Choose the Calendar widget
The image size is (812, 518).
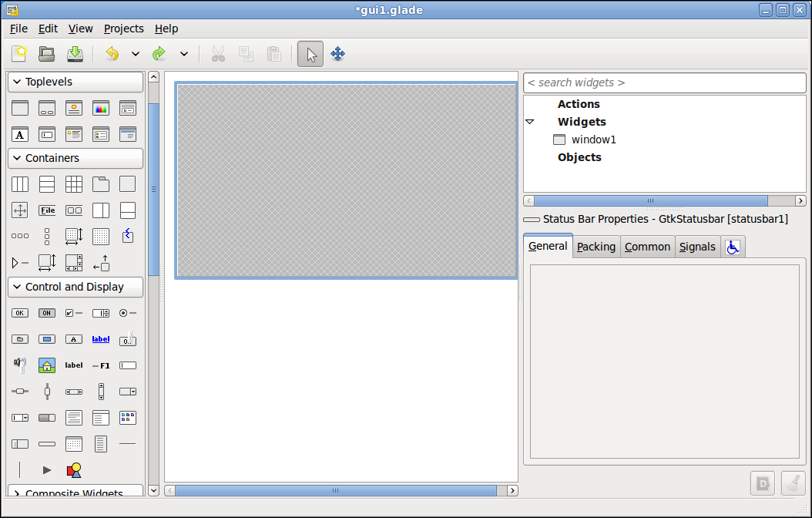tap(74, 444)
